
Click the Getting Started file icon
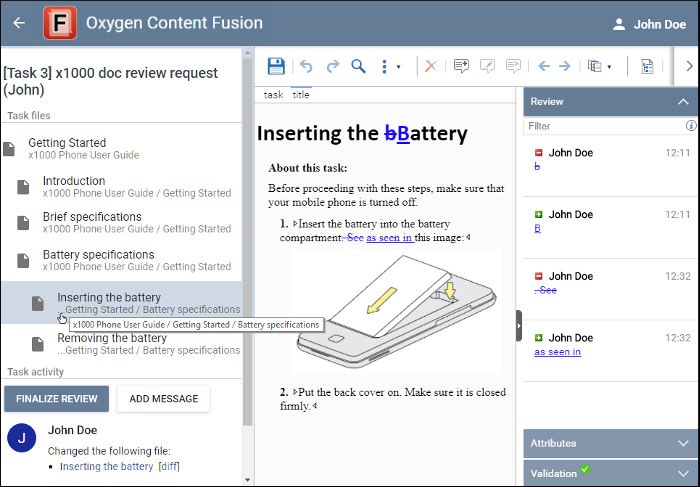pos(9,149)
